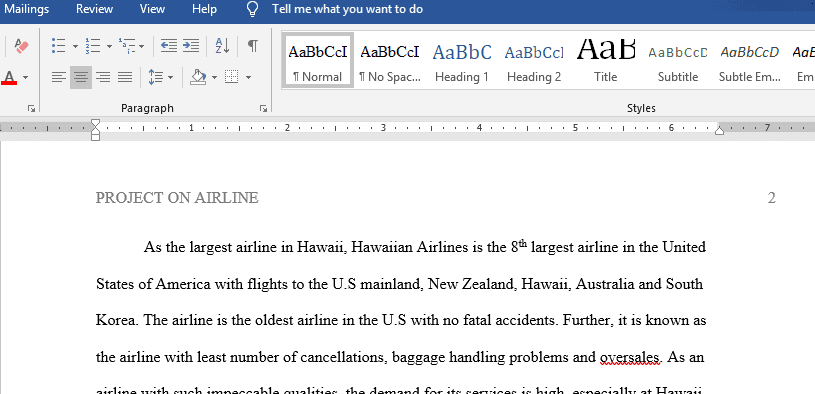
Task: Click the Tell Me lightbulb icon
Action: pyautogui.click(x=253, y=9)
